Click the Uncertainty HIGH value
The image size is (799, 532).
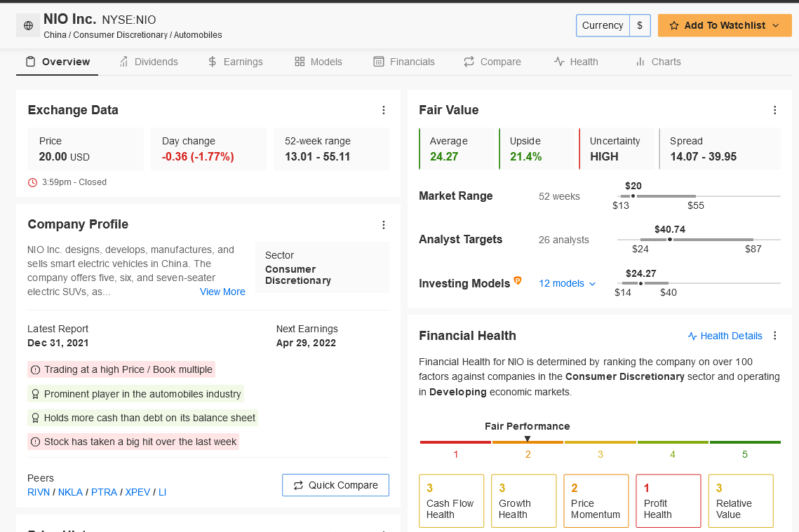[x=604, y=157]
